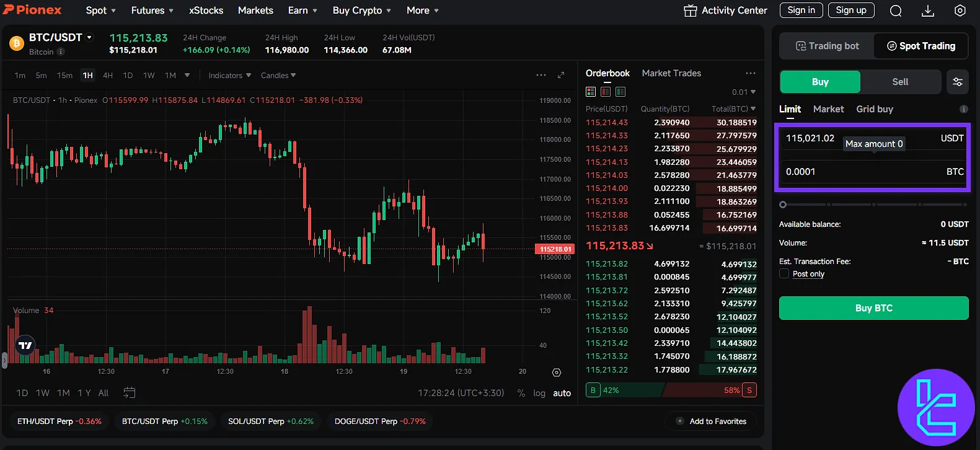Click the green Buy BTC button
Screen dimensions: 980x450
coord(873,308)
